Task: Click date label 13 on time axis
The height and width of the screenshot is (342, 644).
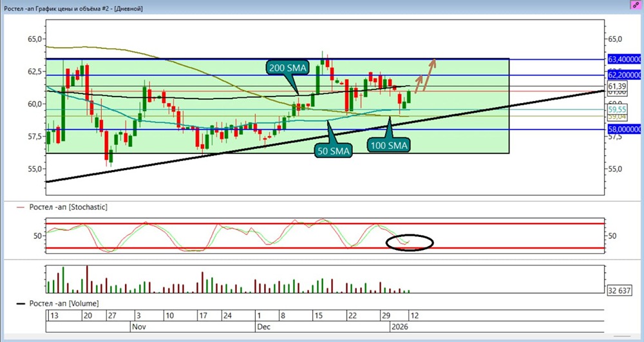Action: (53, 316)
